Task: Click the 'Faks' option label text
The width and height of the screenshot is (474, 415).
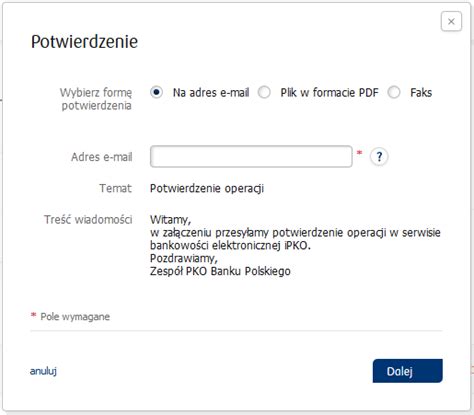Action: (x=421, y=92)
